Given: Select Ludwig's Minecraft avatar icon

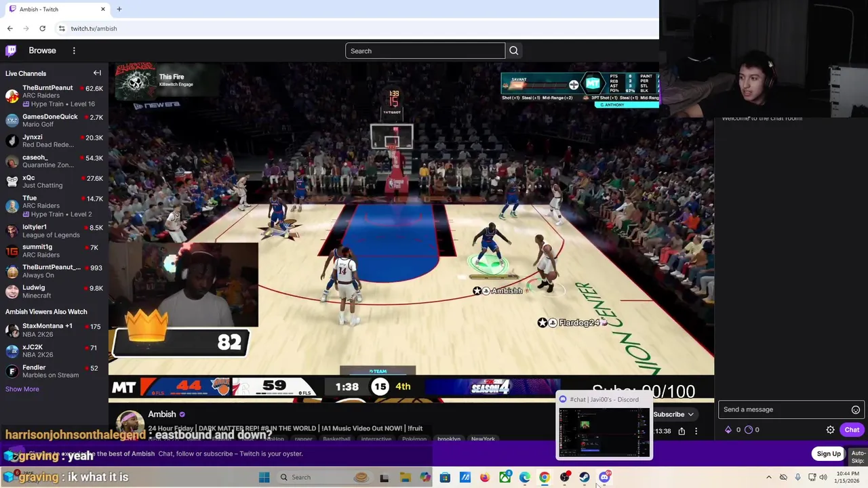Looking at the screenshot, I should coord(12,291).
